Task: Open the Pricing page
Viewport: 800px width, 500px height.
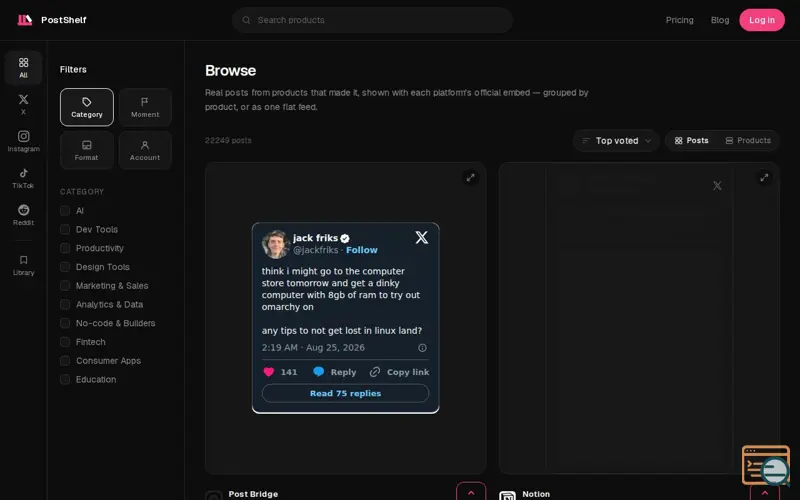Action: click(679, 20)
